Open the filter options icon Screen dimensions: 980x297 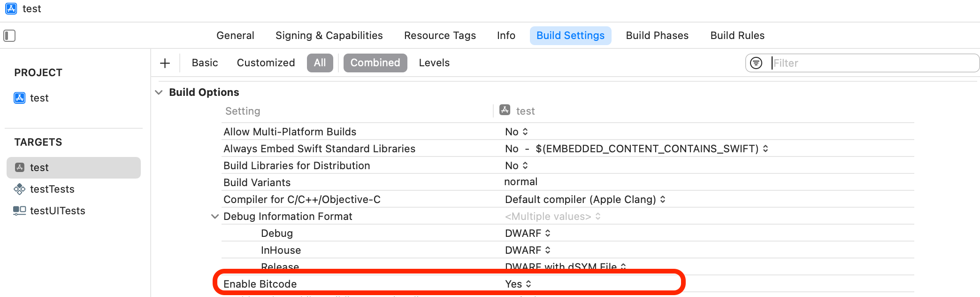point(756,63)
